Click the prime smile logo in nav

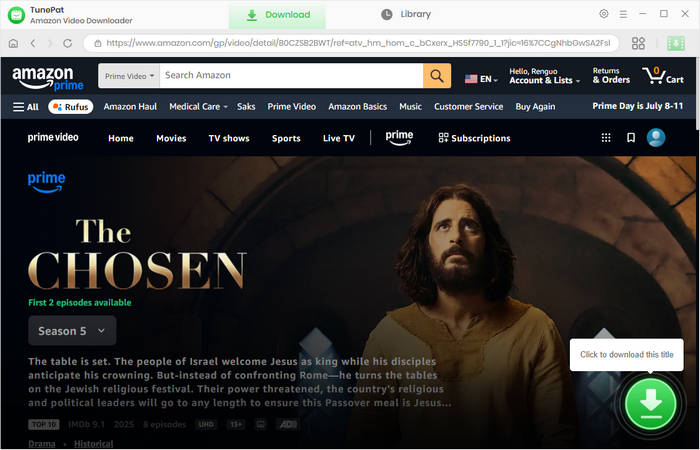(x=399, y=138)
